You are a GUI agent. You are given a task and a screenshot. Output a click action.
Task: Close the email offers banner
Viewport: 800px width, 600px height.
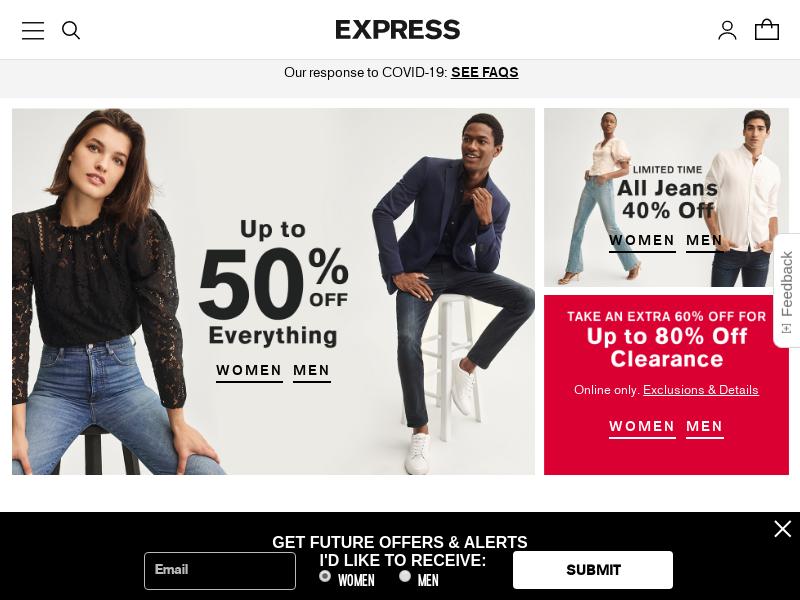(x=783, y=529)
